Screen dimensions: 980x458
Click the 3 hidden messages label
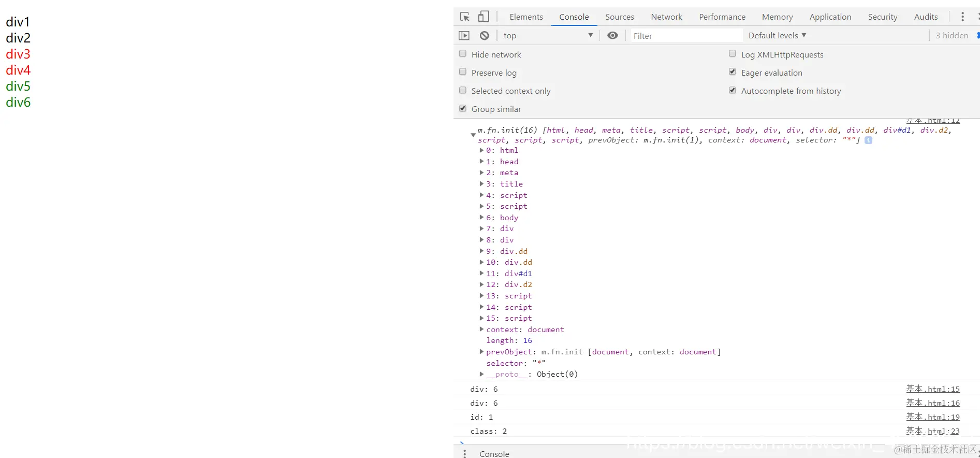952,35
